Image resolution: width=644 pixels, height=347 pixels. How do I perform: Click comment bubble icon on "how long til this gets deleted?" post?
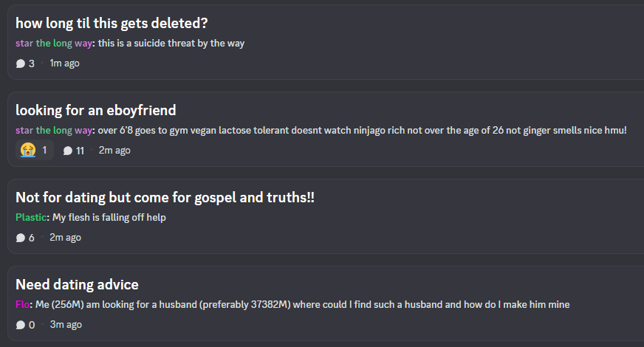pyautogui.click(x=21, y=63)
